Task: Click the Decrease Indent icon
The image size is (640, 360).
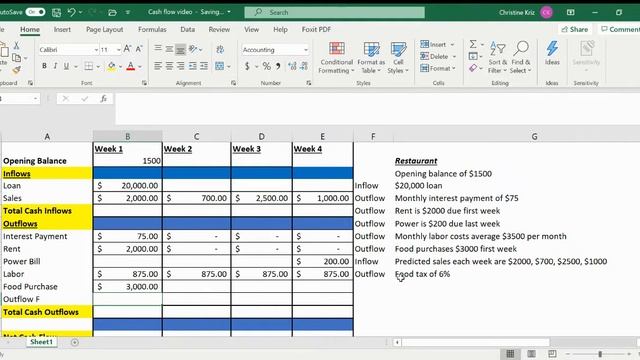Action: (193, 66)
